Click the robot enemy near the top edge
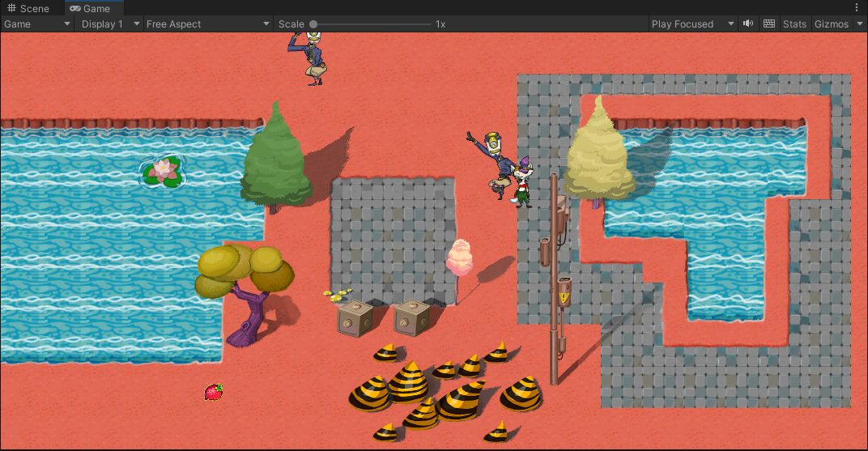 point(308,58)
